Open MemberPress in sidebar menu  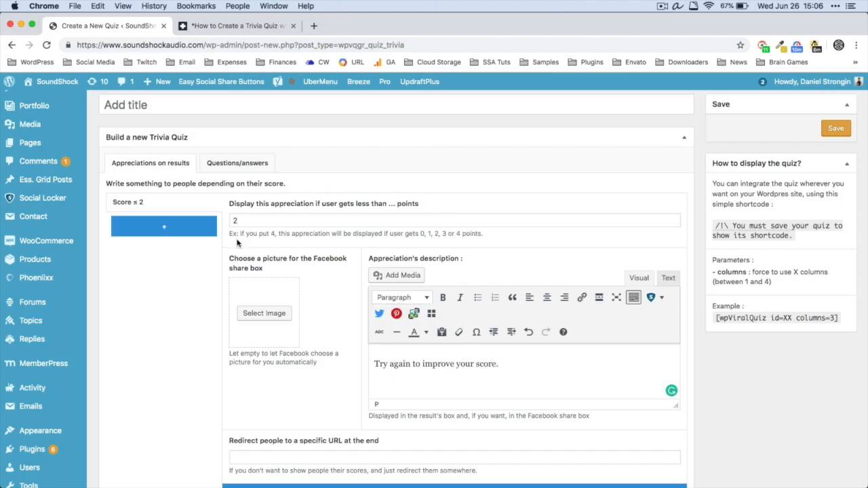point(43,363)
